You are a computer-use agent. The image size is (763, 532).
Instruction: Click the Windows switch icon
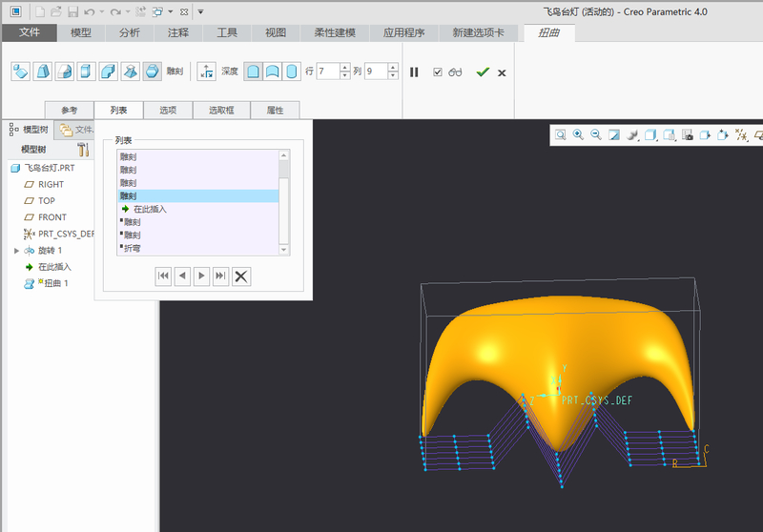tap(157, 11)
